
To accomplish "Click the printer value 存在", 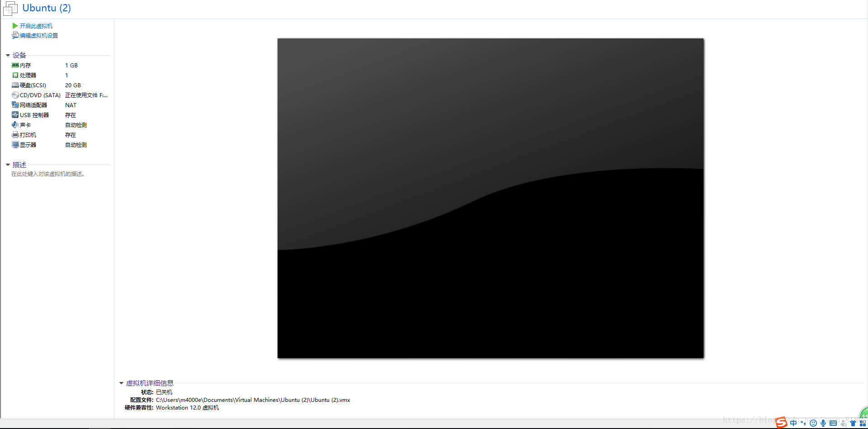I will coord(71,135).
